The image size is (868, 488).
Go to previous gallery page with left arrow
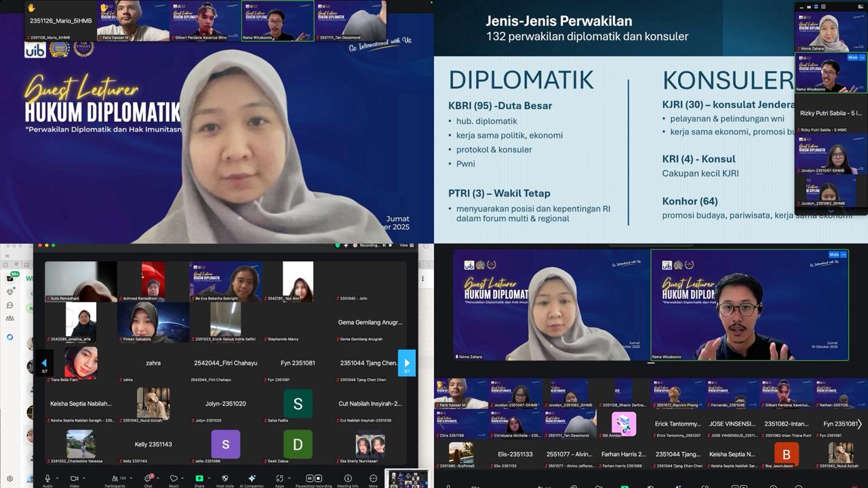(x=44, y=363)
